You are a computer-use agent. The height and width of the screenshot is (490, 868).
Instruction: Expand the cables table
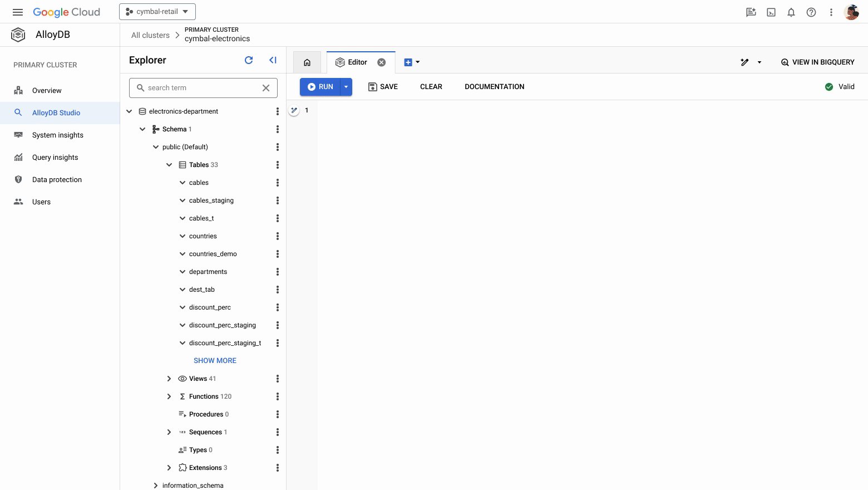(183, 183)
